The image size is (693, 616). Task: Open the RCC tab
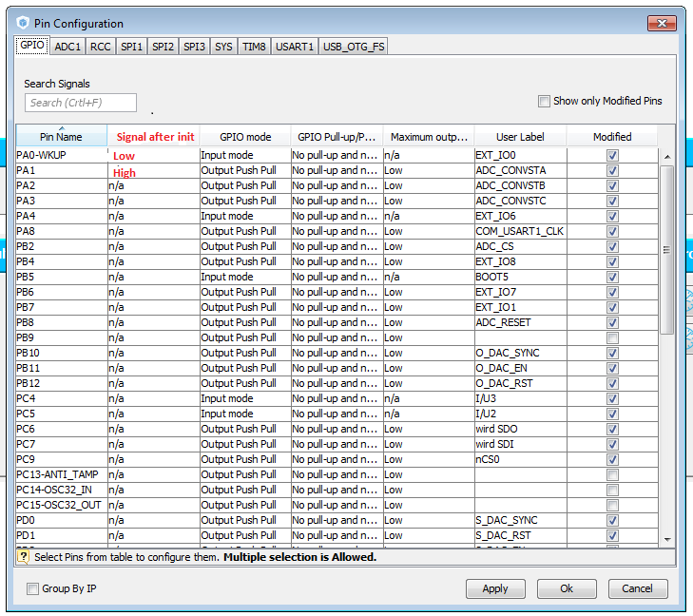pos(101,47)
